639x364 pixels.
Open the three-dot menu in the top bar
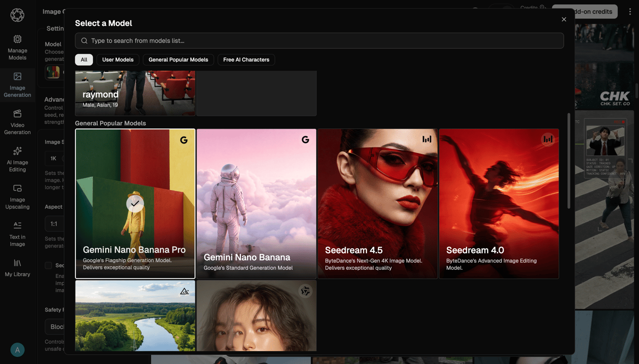coord(630,11)
